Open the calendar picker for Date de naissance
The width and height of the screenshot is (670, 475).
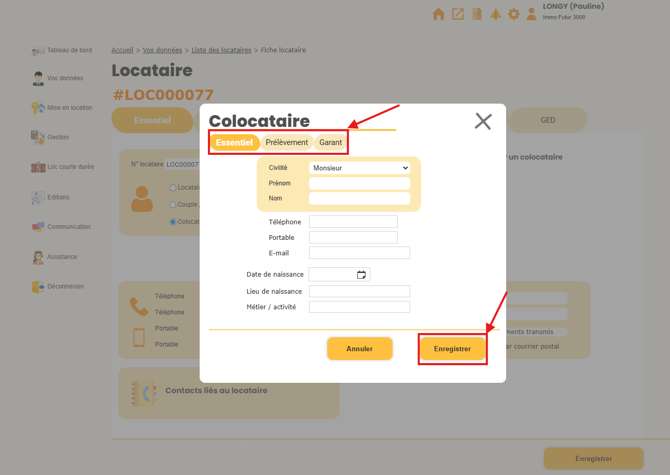(361, 275)
